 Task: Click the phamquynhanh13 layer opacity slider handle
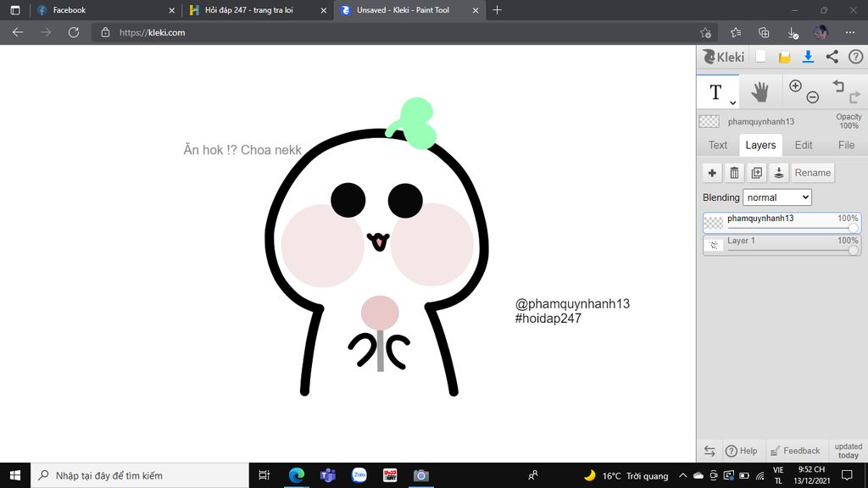pyautogui.click(x=853, y=228)
